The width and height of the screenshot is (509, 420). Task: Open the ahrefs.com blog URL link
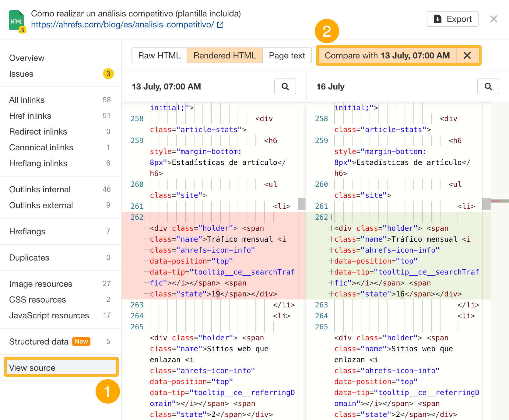122,25
